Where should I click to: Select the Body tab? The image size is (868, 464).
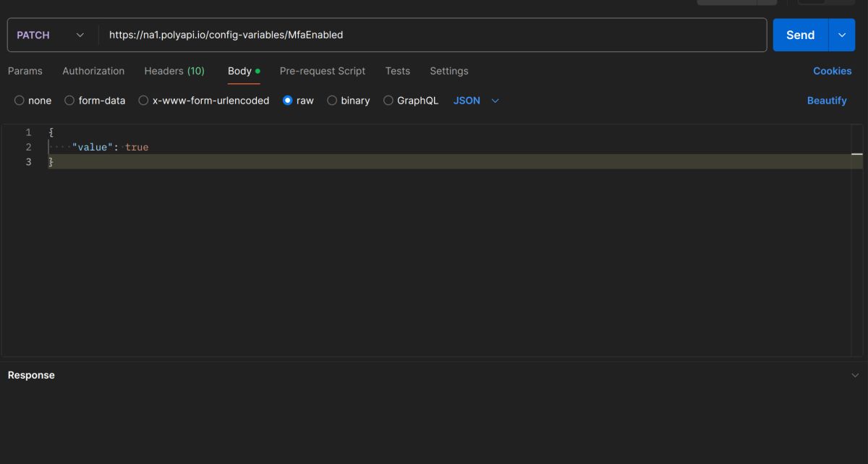click(244, 71)
